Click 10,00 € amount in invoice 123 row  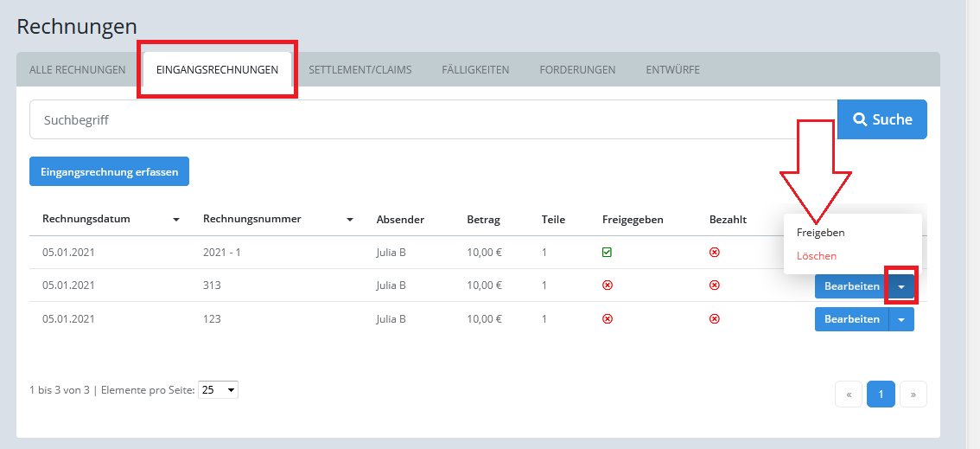[x=484, y=318]
